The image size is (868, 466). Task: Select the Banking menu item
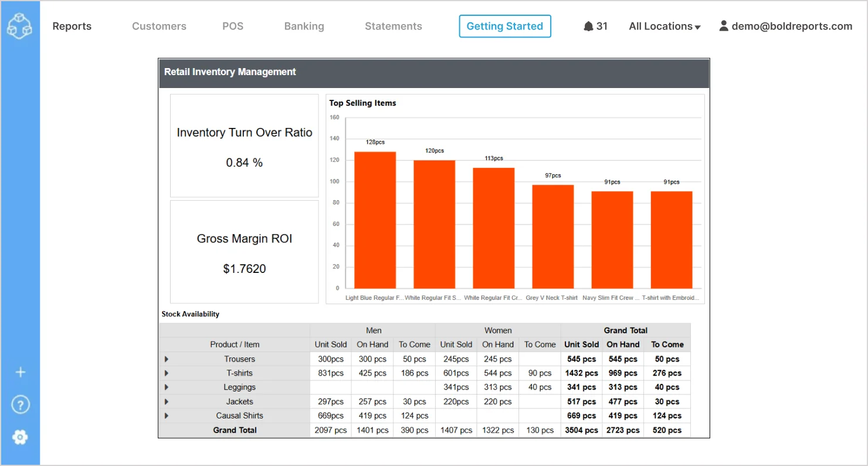click(304, 26)
